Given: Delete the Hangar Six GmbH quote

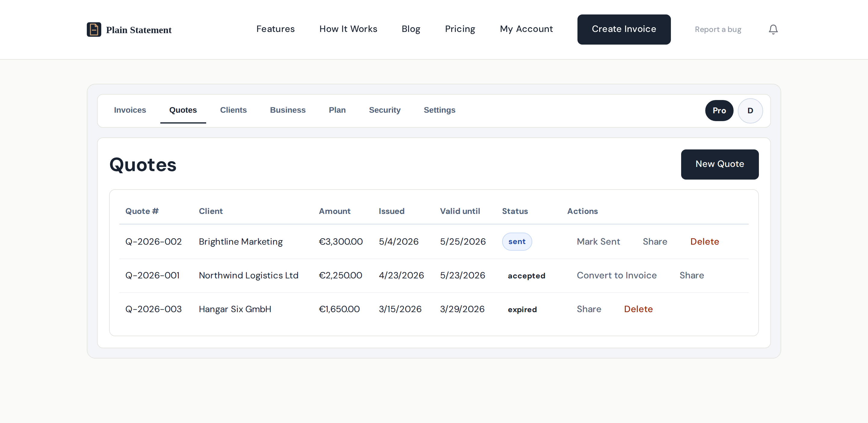Looking at the screenshot, I should (x=638, y=309).
